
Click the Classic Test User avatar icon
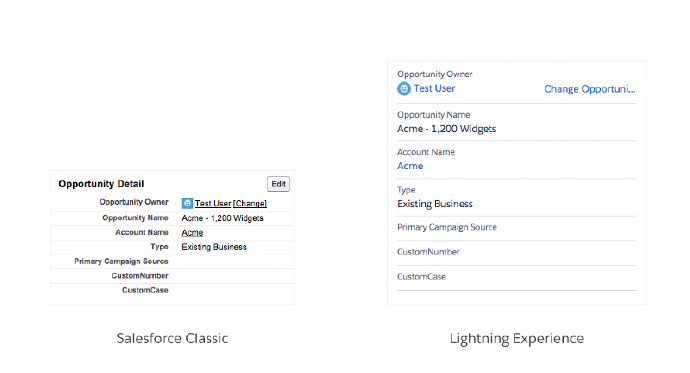[187, 203]
